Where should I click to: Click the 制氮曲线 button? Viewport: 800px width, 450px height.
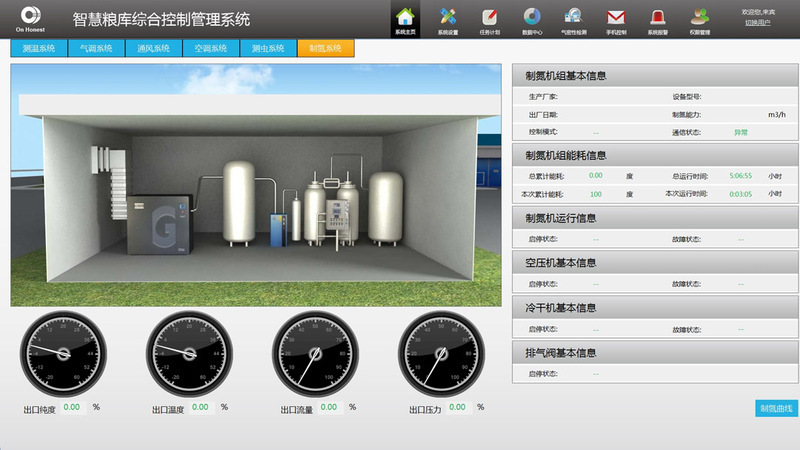click(x=776, y=408)
